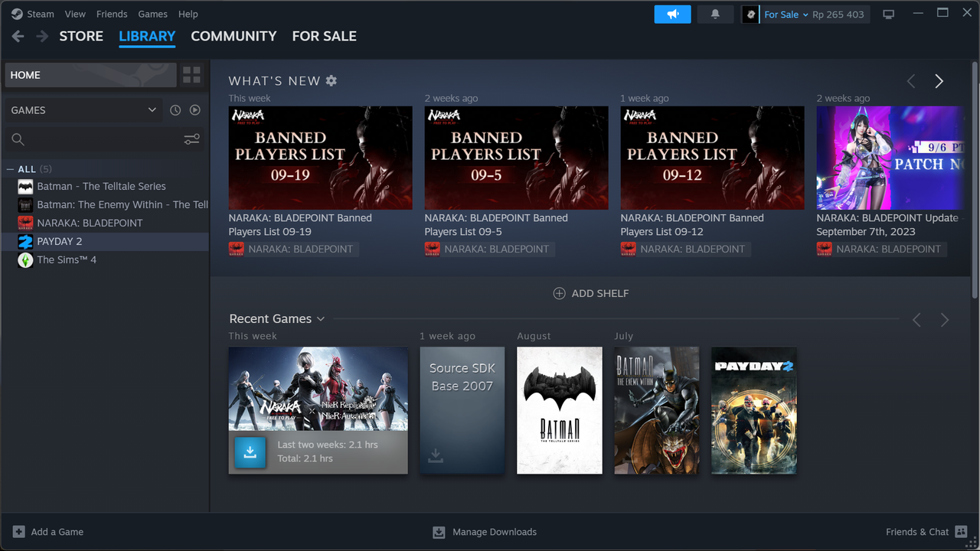The width and height of the screenshot is (980, 551).
Task: Click the Steam logo icon in menu bar
Action: [17, 14]
